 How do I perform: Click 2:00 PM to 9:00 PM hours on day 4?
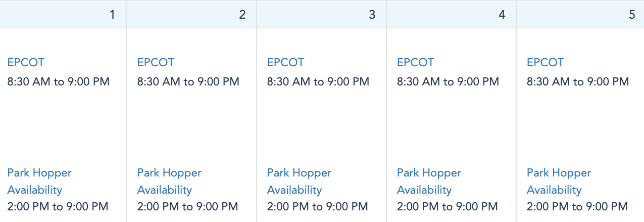click(x=447, y=207)
